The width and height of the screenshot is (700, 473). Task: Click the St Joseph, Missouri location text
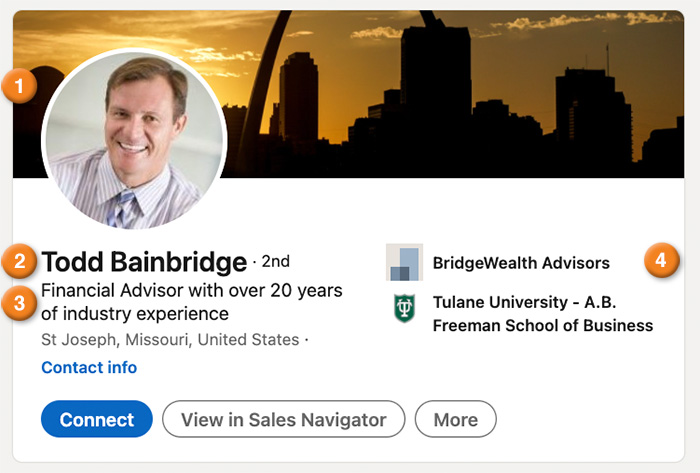[x=170, y=340]
